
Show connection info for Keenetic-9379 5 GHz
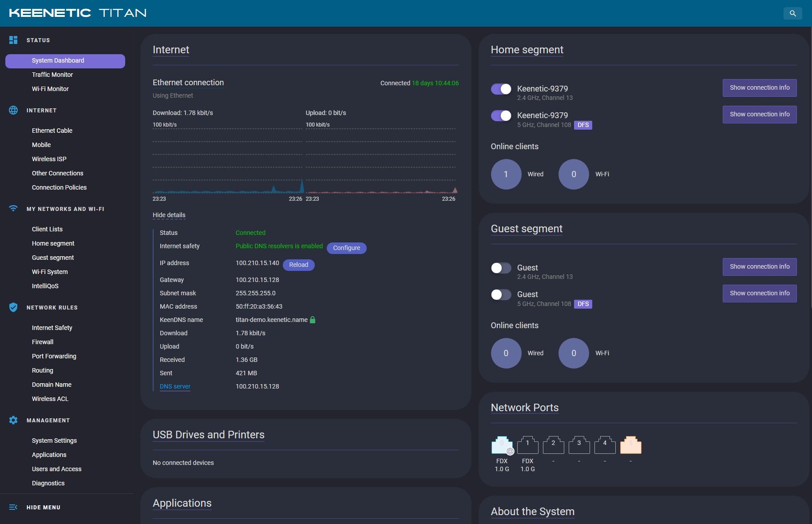[760, 115]
